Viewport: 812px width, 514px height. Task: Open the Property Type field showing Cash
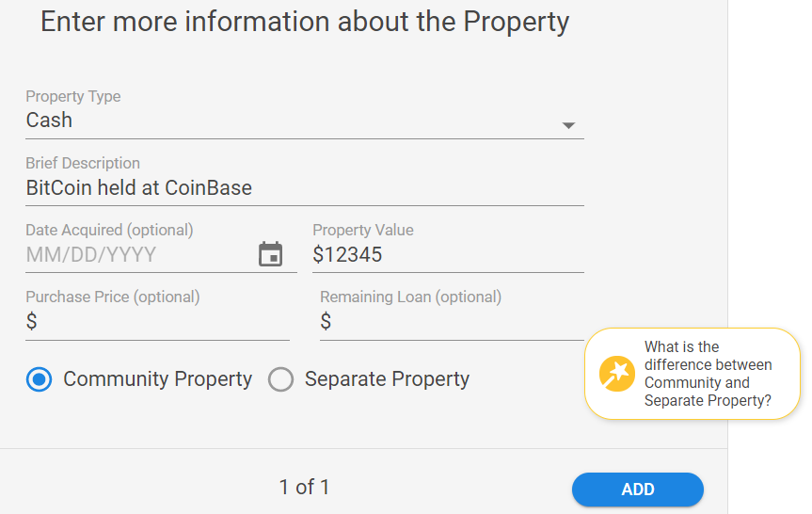(x=305, y=120)
